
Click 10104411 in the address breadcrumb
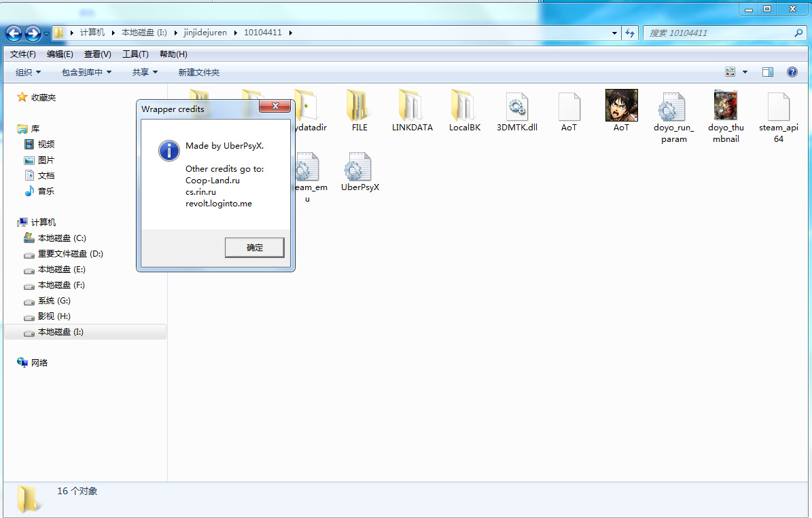(263, 32)
